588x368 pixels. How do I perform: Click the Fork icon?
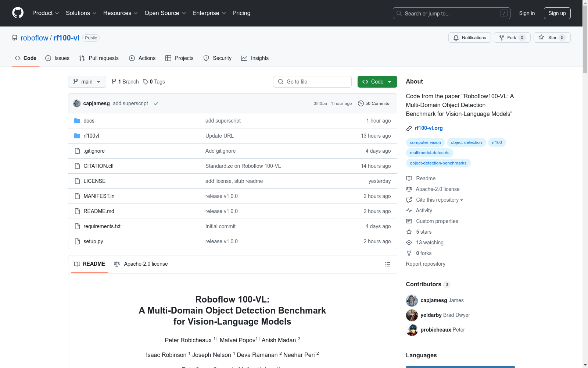point(502,38)
